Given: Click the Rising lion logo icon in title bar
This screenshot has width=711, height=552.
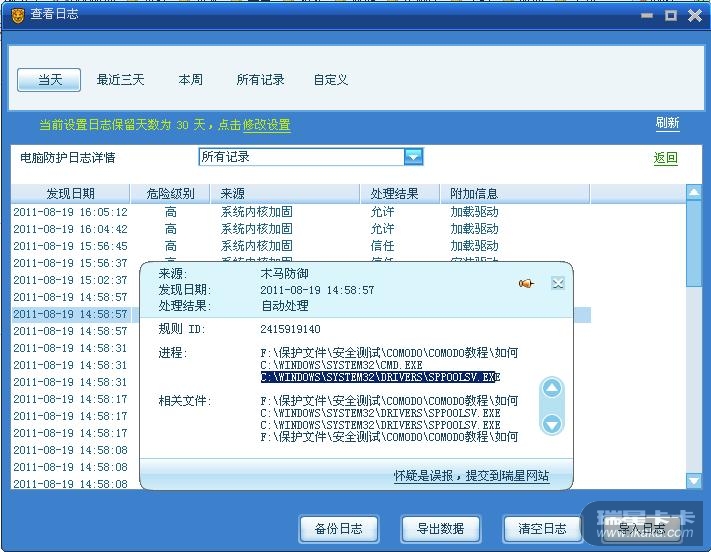Looking at the screenshot, I should (x=18, y=16).
